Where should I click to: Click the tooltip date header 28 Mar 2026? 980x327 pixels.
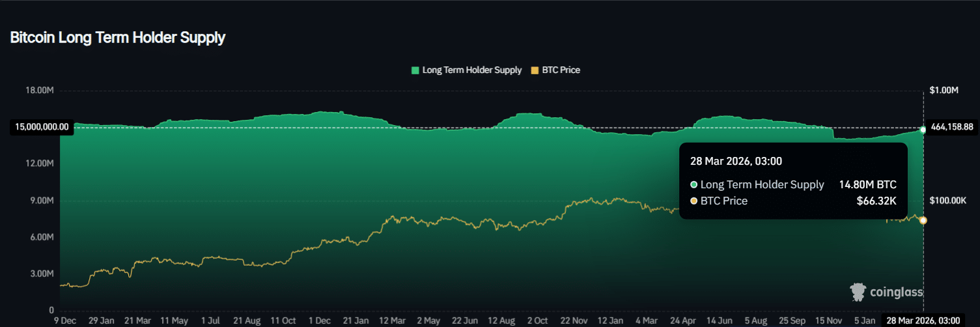tap(731, 161)
